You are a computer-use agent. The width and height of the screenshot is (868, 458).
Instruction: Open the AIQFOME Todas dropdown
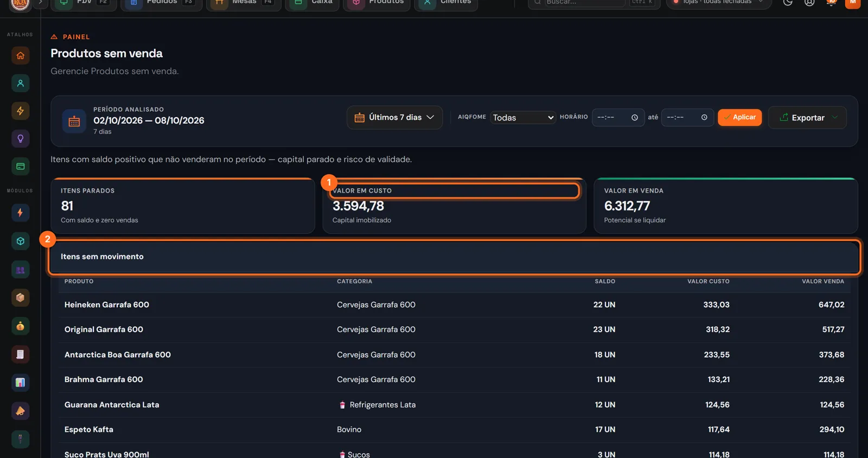[523, 117]
